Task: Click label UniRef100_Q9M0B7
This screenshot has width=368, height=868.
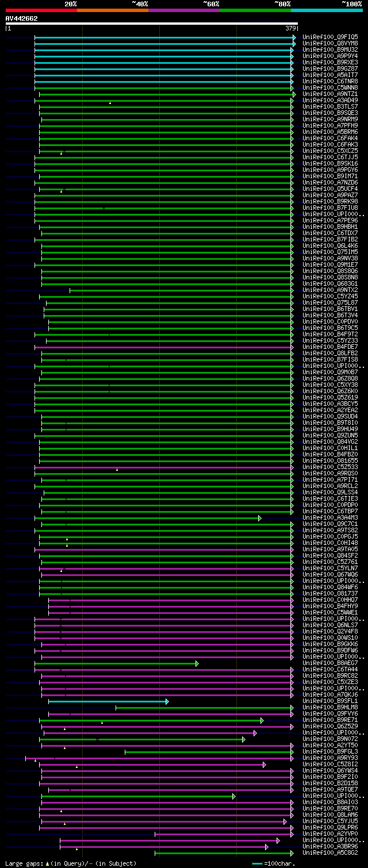Action: point(330,372)
